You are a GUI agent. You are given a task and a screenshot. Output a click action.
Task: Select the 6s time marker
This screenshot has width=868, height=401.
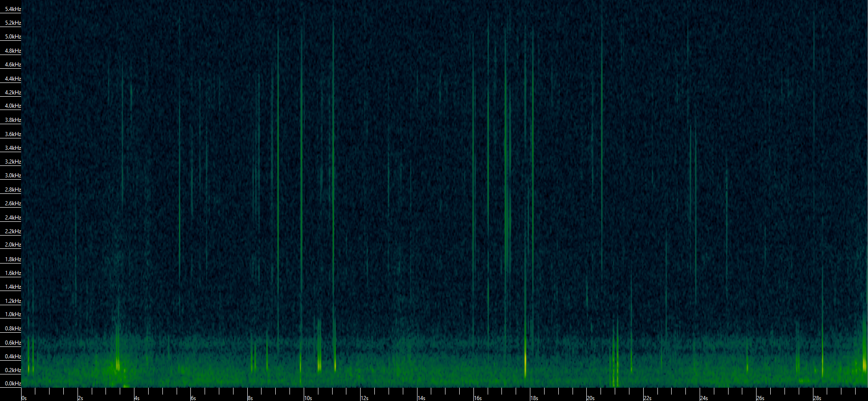[194, 398]
